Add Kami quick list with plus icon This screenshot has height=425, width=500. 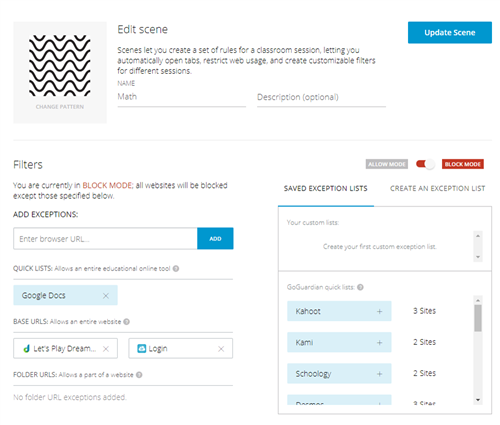coord(379,343)
